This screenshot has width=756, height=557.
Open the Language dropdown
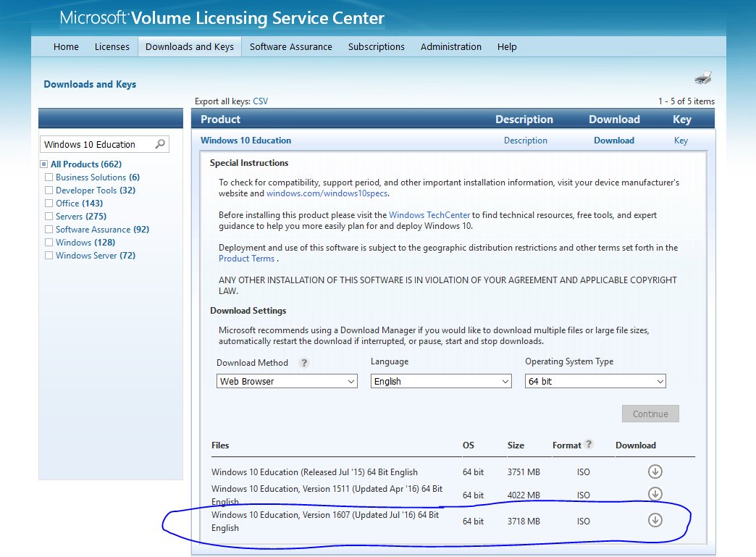point(441,381)
